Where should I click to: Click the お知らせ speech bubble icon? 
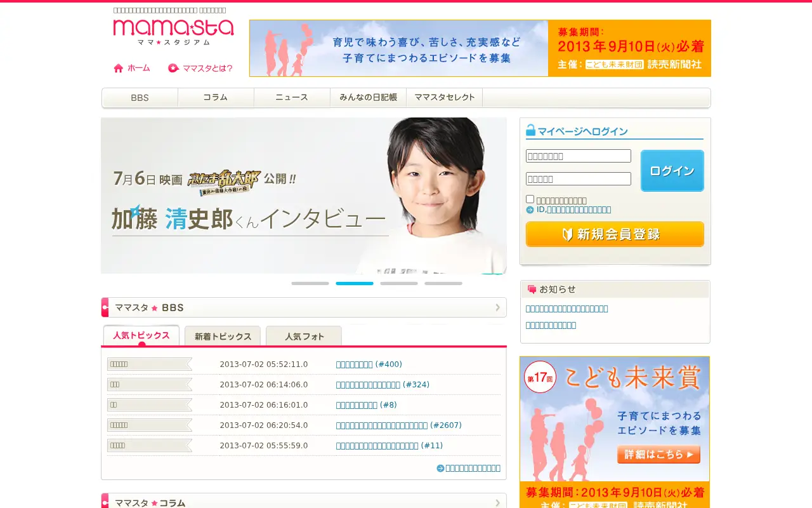[x=532, y=290]
